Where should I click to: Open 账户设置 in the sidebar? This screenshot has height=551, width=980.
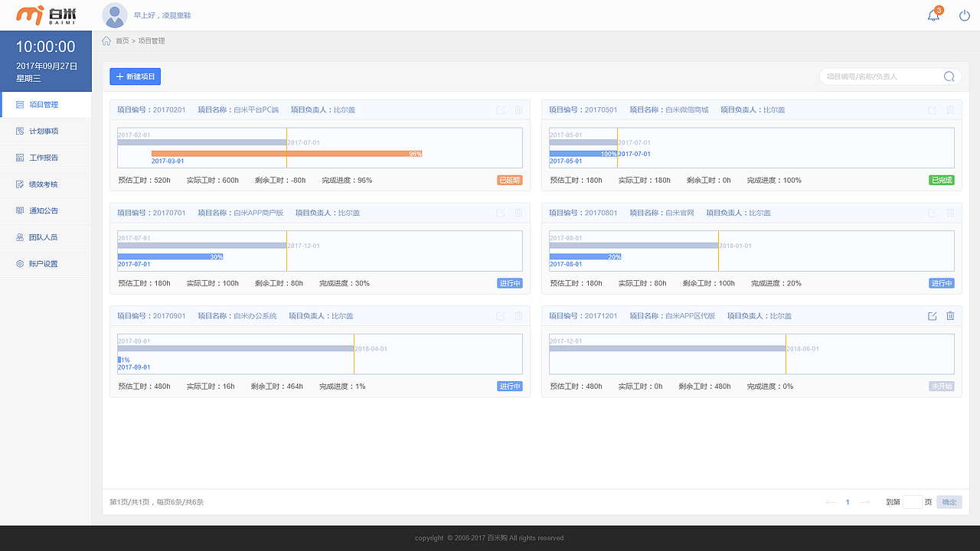pos(46,264)
